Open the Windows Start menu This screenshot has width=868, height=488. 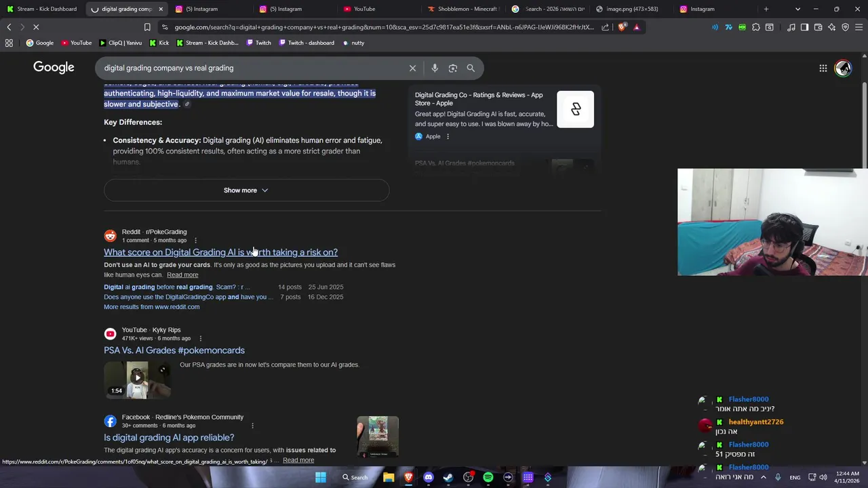tap(321, 477)
